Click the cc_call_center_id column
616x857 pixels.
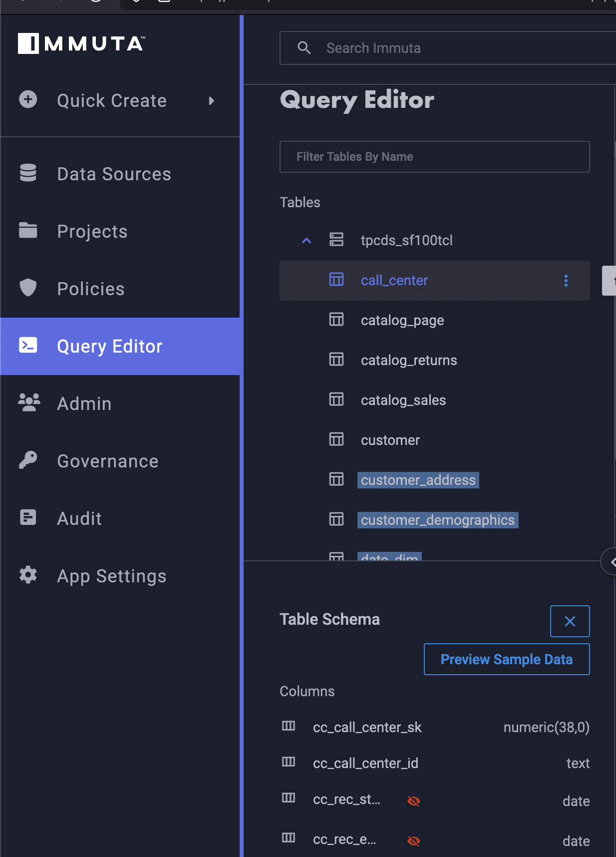point(366,763)
